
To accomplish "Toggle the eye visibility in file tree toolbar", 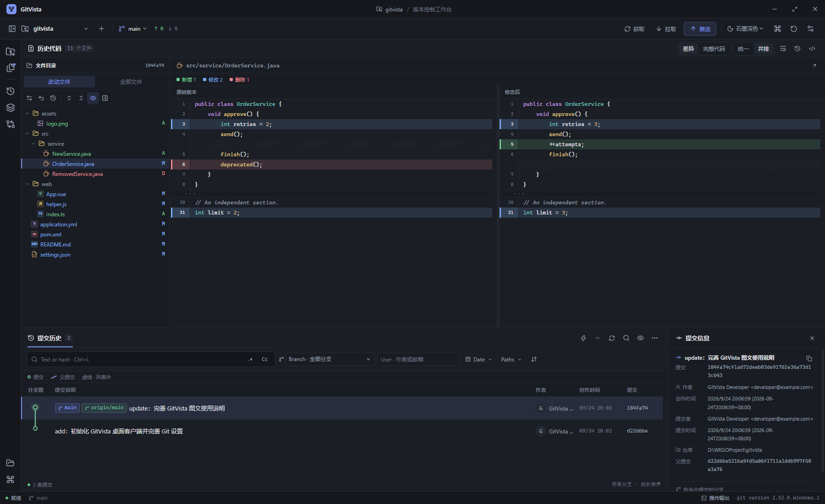I will pos(93,98).
